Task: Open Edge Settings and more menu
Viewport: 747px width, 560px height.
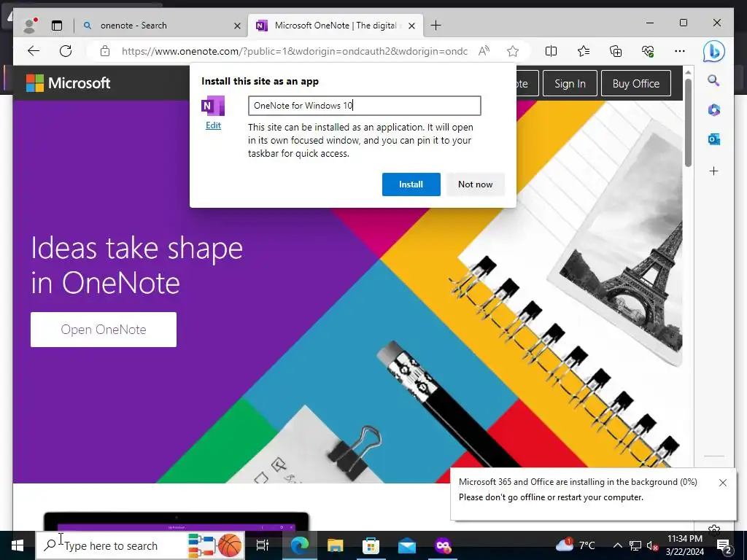Action: coord(680,51)
